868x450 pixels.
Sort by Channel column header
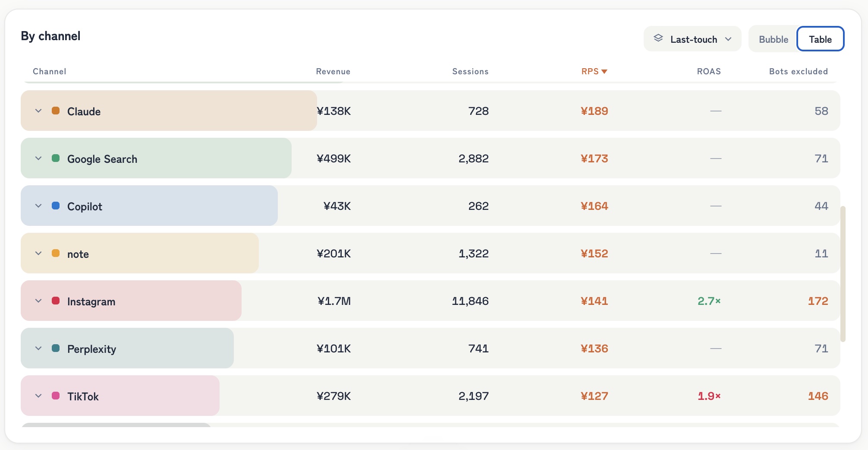[50, 71]
